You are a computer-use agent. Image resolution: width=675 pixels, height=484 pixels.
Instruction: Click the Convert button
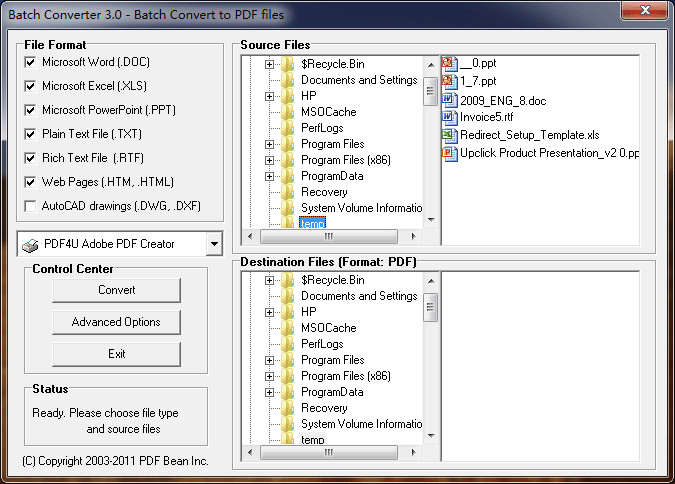116,290
